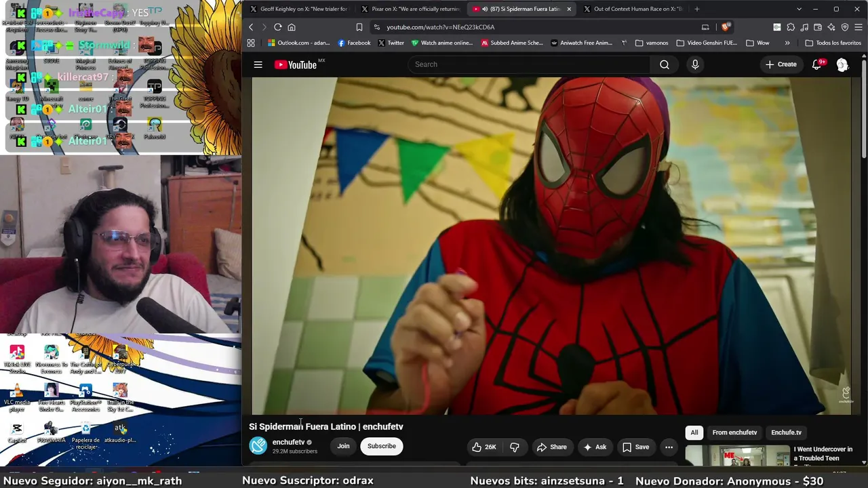
Task: Subscribe to enchufetv
Action: click(381, 446)
